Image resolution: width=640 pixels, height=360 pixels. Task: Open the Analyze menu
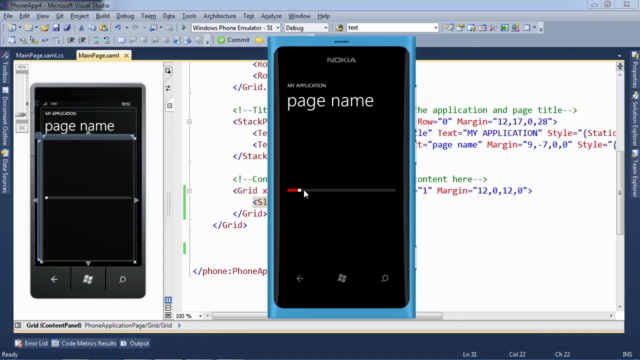271,16
